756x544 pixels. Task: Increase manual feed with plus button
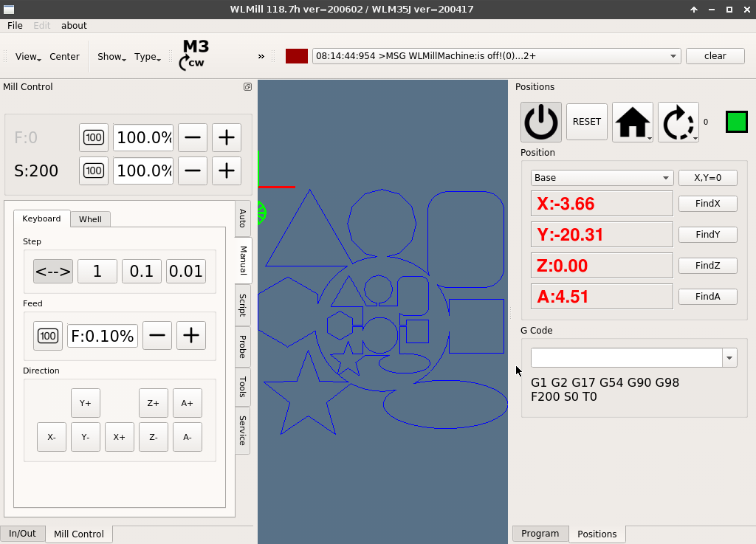pos(191,335)
